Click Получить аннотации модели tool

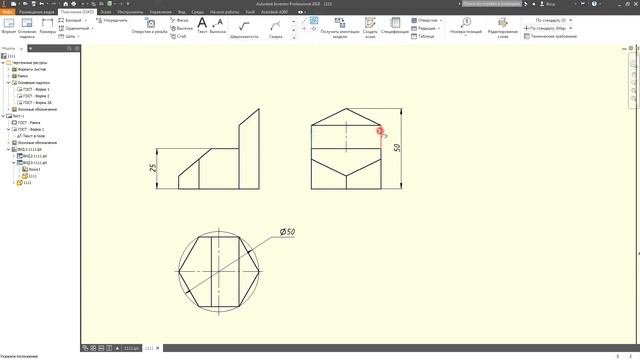tap(340, 28)
